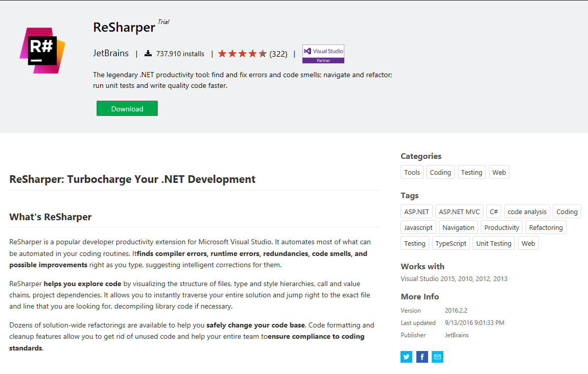This screenshot has width=588, height=374.
Task: Click the Visual Studio Partner badge
Action: tap(323, 54)
